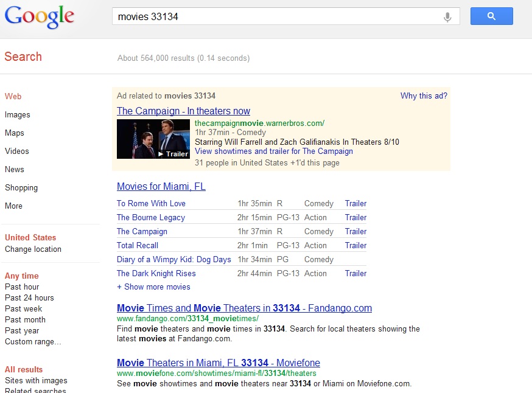Screen dimensions: 532x393
Task: Click Why this ad? link
Action: point(424,96)
